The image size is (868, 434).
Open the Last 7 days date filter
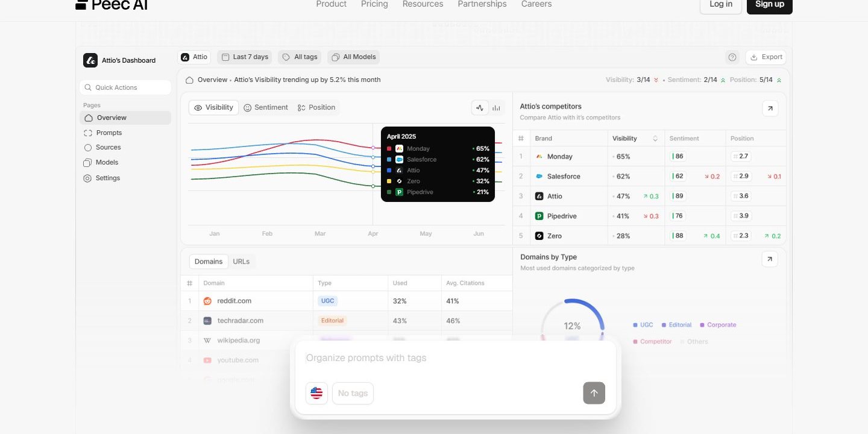245,57
